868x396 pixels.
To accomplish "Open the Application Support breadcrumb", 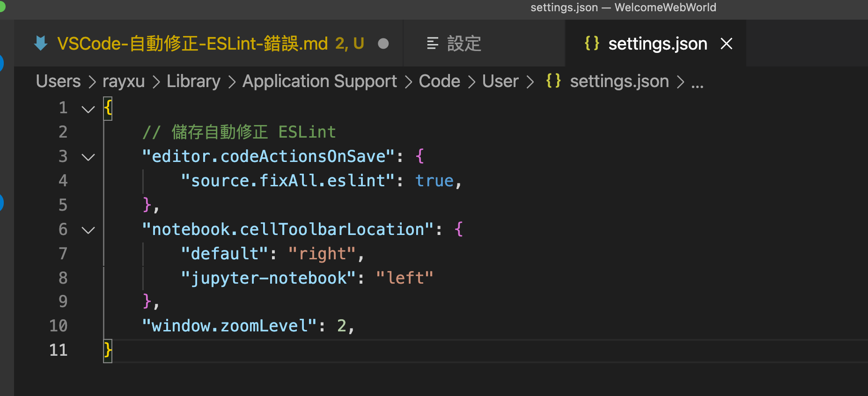I will point(319,81).
